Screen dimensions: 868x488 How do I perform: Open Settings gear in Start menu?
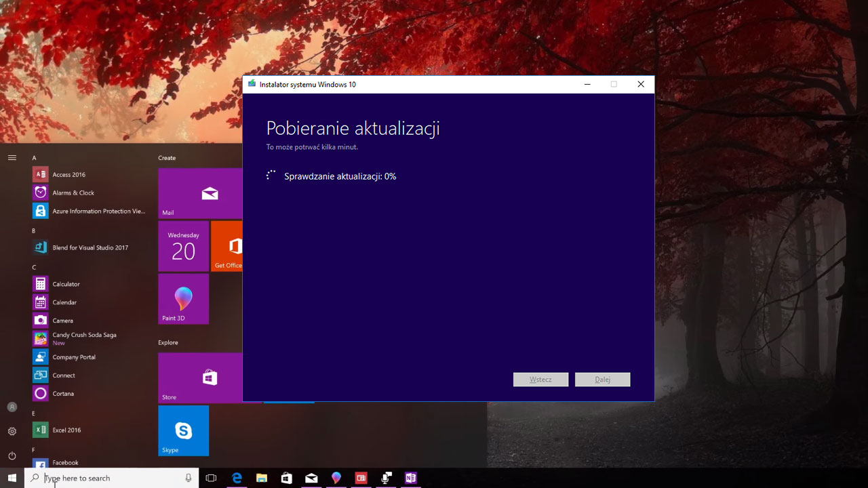click(12, 432)
